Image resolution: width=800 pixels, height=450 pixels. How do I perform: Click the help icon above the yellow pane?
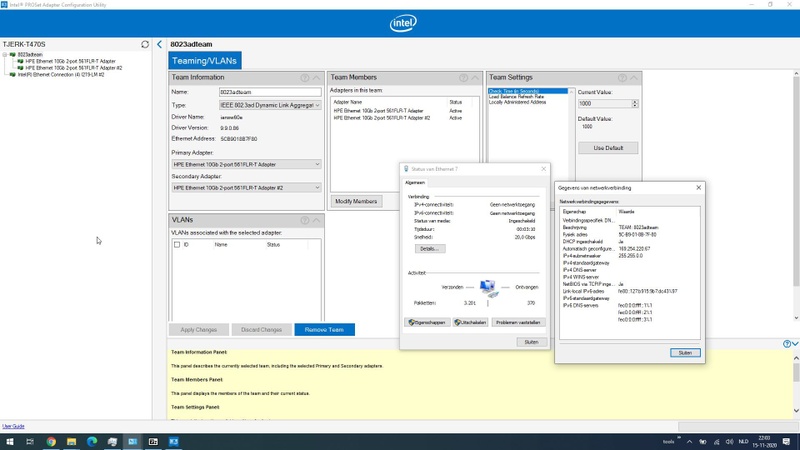(x=787, y=344)
